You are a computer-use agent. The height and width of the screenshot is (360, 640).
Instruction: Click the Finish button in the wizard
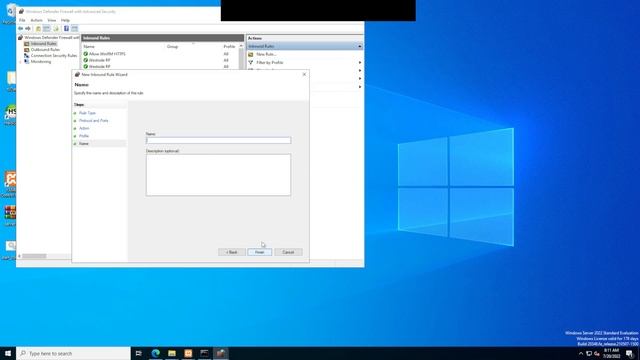click(x=260, y=252)
